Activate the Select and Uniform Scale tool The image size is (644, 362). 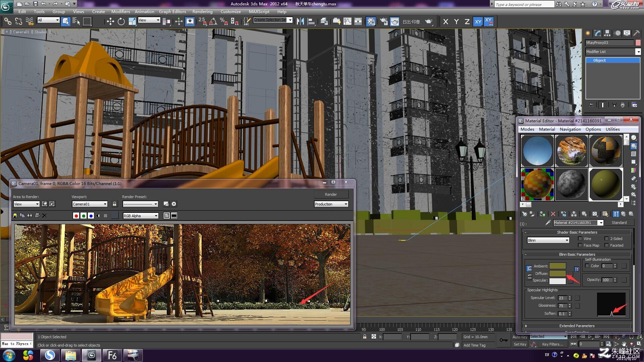[132, 21]
